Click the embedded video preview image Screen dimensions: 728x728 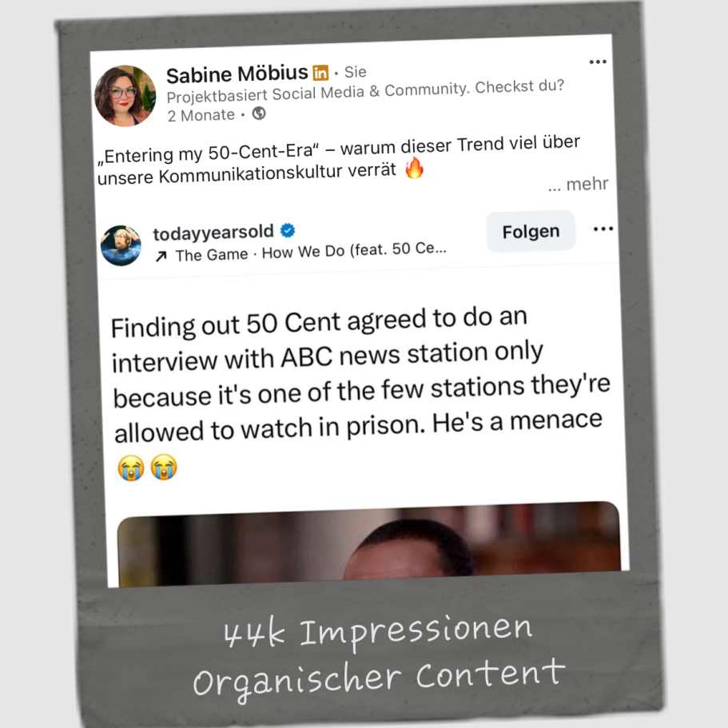point(369,543)
